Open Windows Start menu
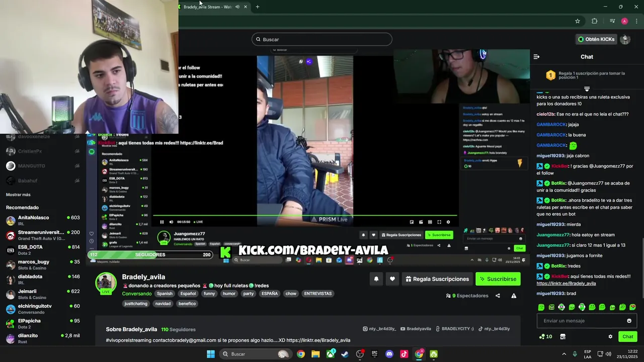 tap(211, 354)
